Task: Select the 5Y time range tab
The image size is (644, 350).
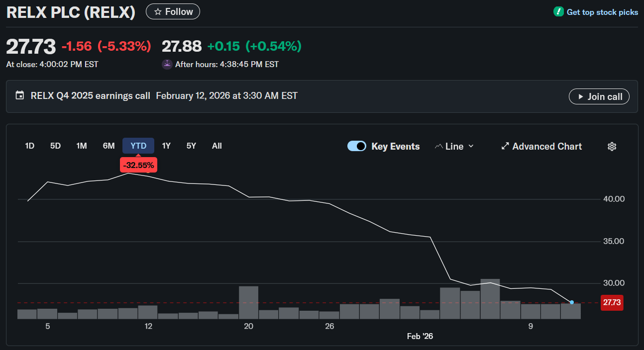Action: point(191,146)
